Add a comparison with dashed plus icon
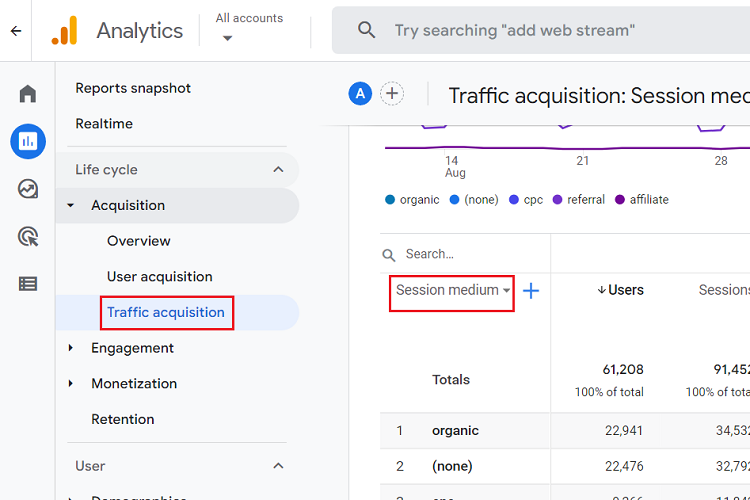Image resolution: width=750 pixels, height=500 pixels. tap(392, 93)
